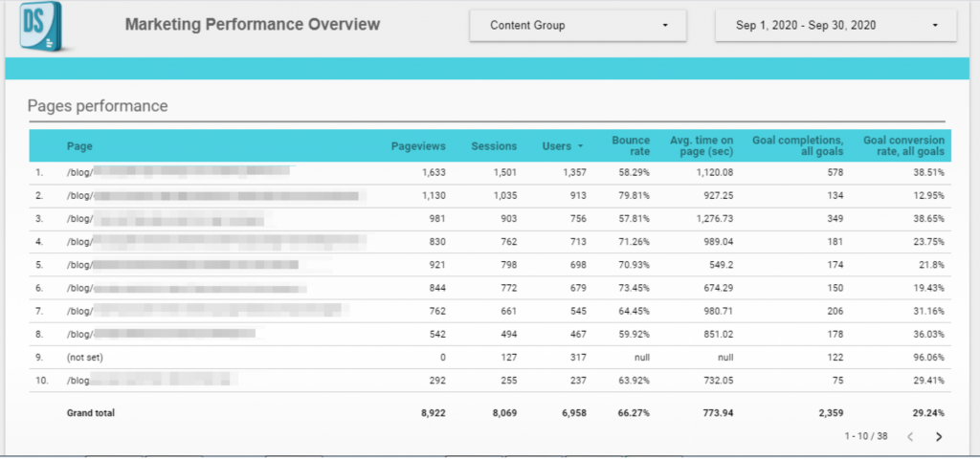
Task: Click the Grand total row label
Action: point(91,413)
